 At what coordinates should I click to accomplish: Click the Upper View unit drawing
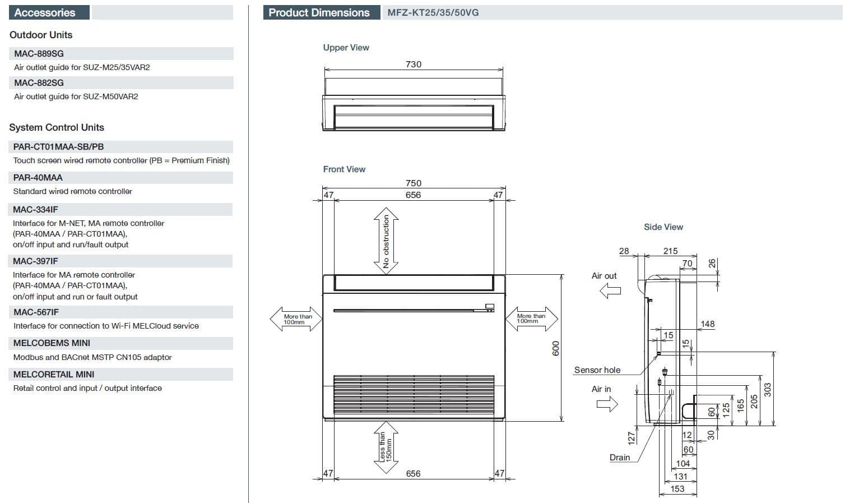[x=414, y=105]
